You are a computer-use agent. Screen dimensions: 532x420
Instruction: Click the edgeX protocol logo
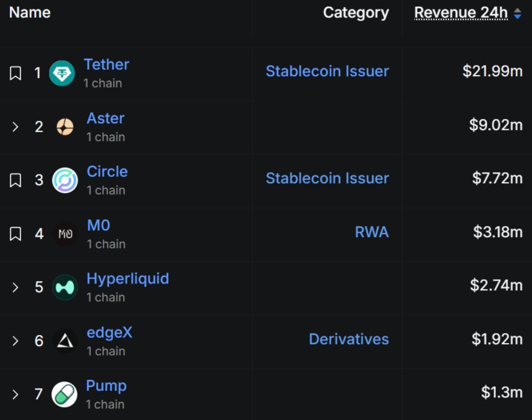point(65,341)
